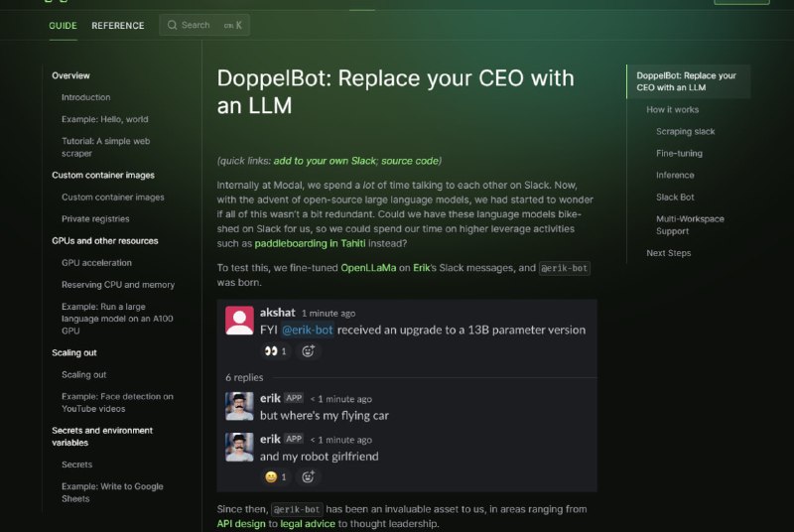Go to 'Next Steps' in the outline
This screenshot has height=532, width=794.
tap(668, 253)
